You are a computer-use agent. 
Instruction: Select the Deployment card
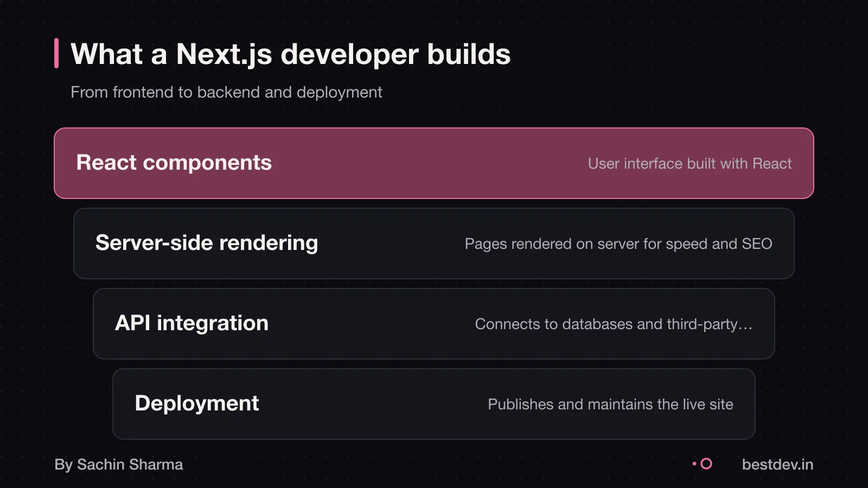pyautogui.click(x=434, y=404)
